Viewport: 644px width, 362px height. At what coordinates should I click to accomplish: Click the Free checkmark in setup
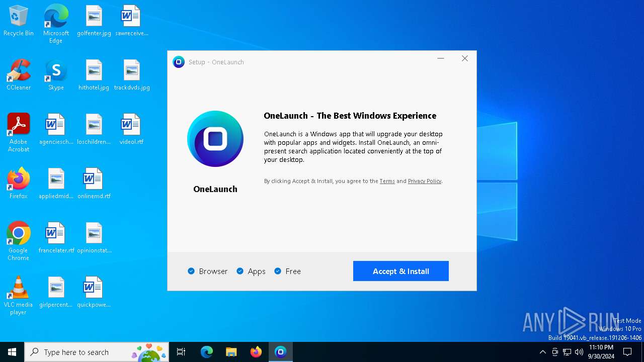click(x=278, y=271)
